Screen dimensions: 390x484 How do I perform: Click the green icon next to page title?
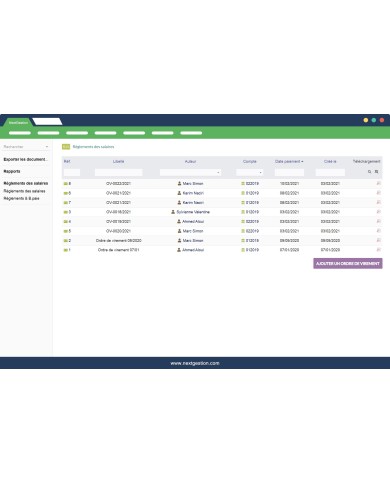[66, 147]
